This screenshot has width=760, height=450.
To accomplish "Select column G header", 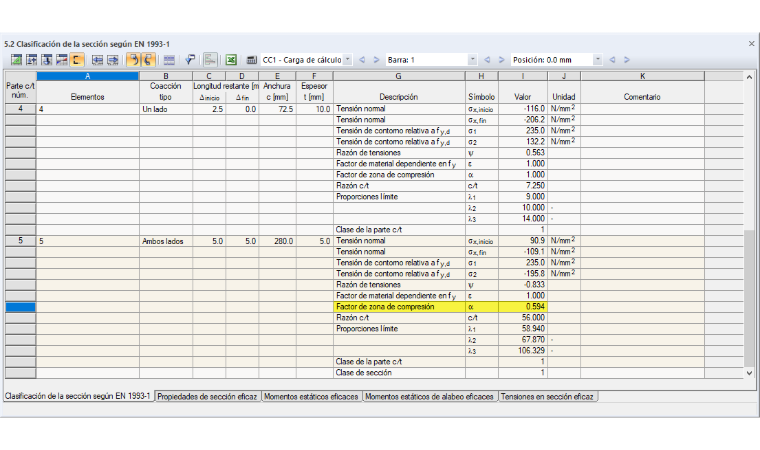I will [398, 76].
